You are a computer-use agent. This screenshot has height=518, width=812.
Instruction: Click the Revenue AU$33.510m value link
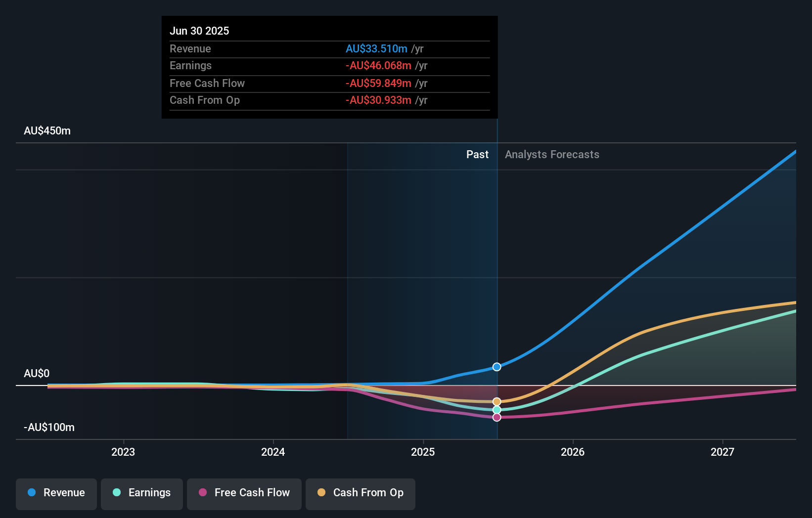(x=377, y=49)
